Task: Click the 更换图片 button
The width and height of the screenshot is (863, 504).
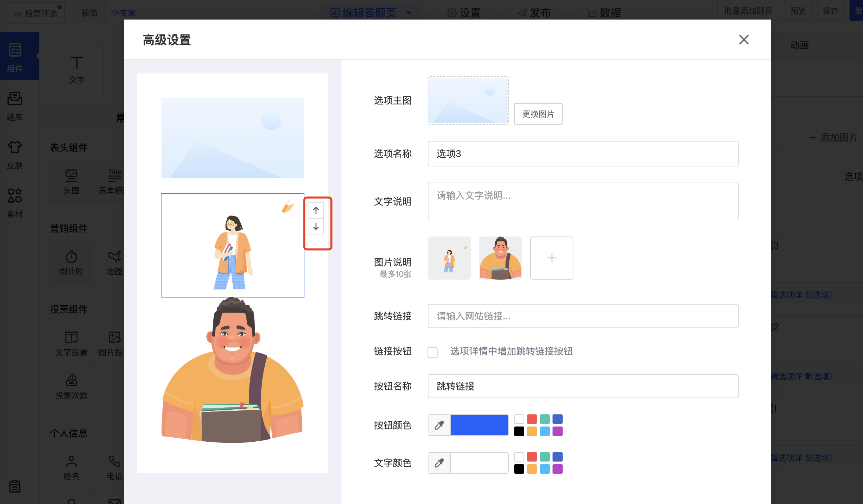Action: [538, 114]
